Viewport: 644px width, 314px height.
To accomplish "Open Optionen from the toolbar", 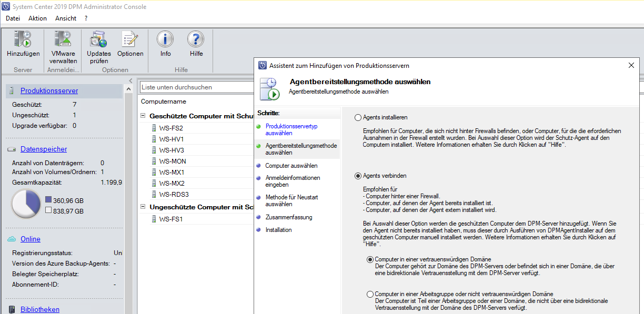I will 130,39.
